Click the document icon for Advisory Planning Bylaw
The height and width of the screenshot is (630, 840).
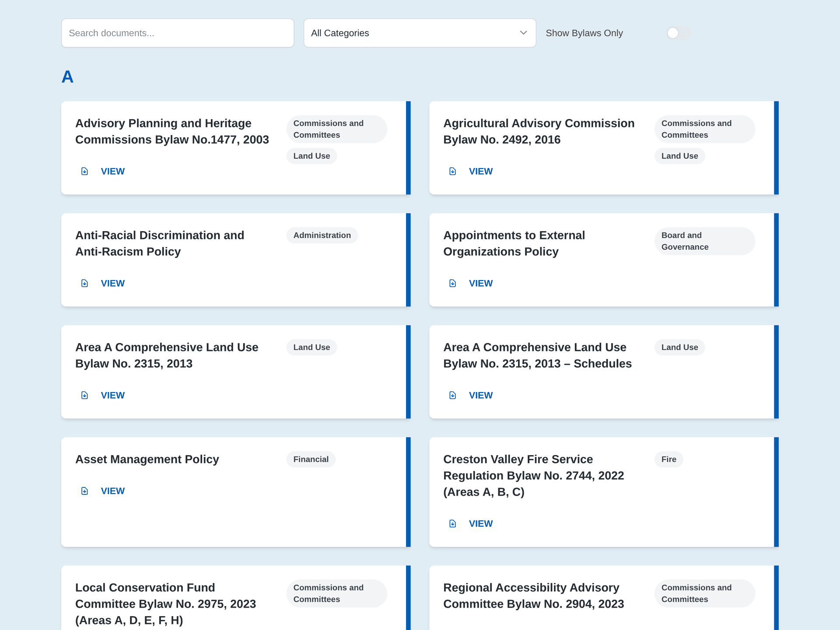click(85, 171)
